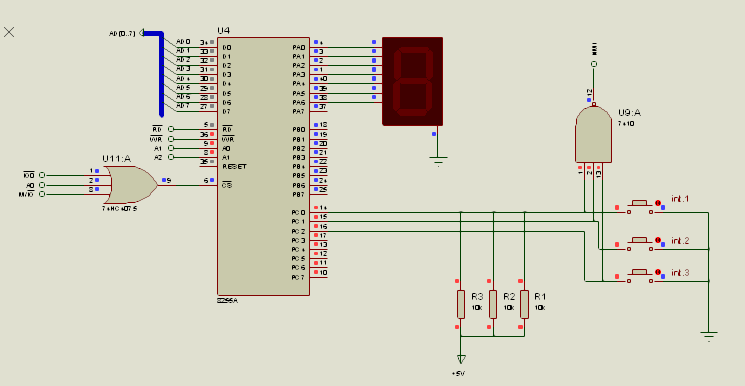The image size is (745, 386).
Task: Click the RD input terminal circle
Action: (x=171, y=129)
